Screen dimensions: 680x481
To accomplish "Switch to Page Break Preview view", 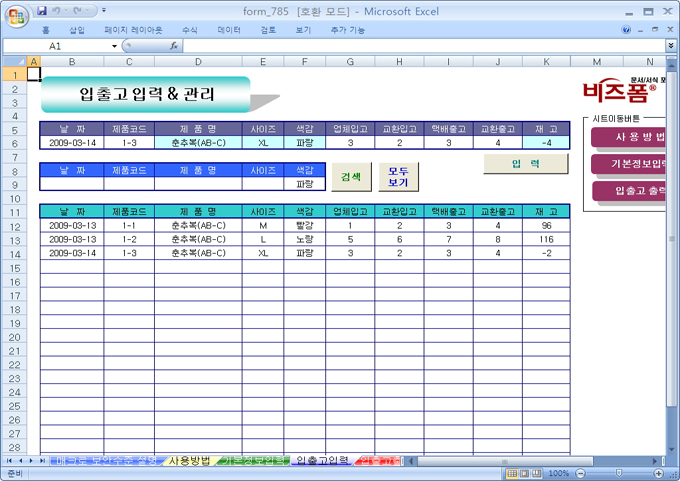I will [537, 473].
